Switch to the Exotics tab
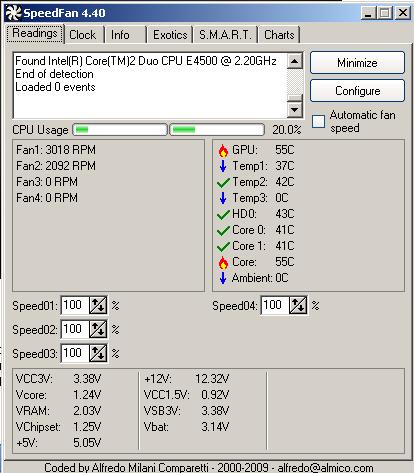The image size is (414, 473). point(170,35)
